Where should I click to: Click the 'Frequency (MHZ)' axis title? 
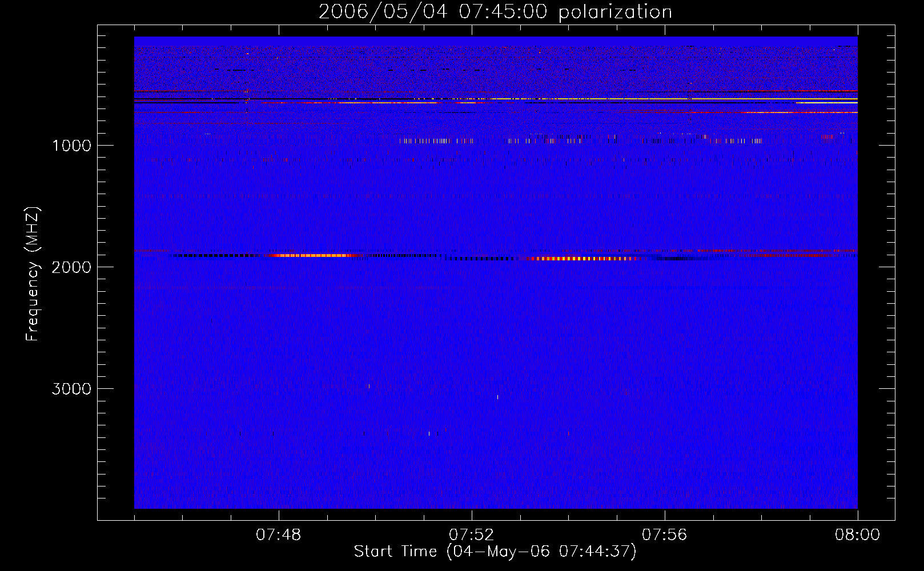[33, 274]
